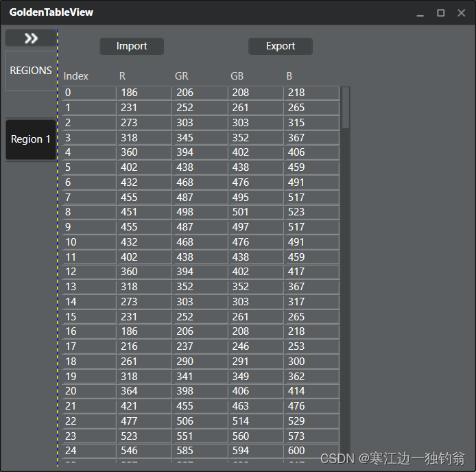Click GR cell with value 252 in row 1

point(199,108)
